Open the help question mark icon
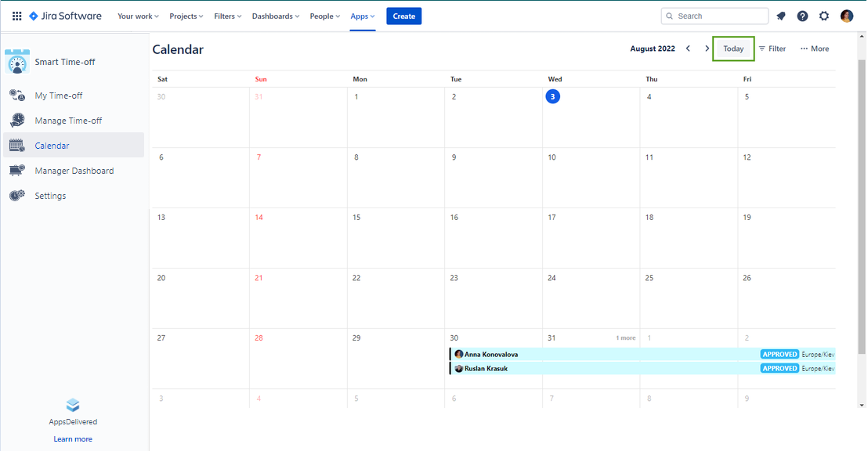Viewport: 868px width, 451px height. [802, 16]
